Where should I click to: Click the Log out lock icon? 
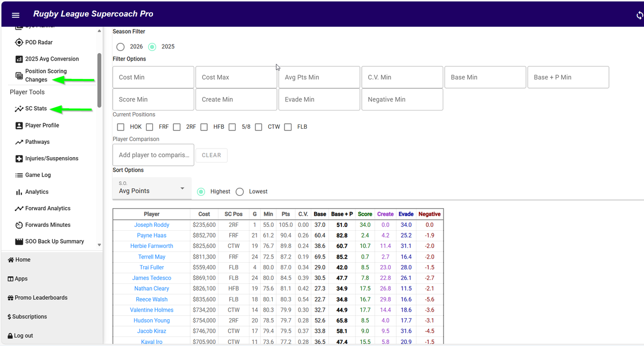click(10, 336)
